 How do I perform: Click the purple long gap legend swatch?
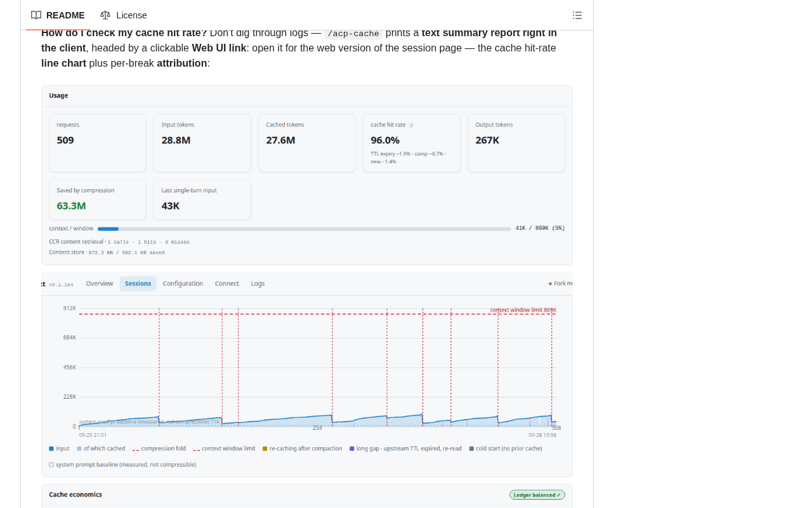coord(352,449)
